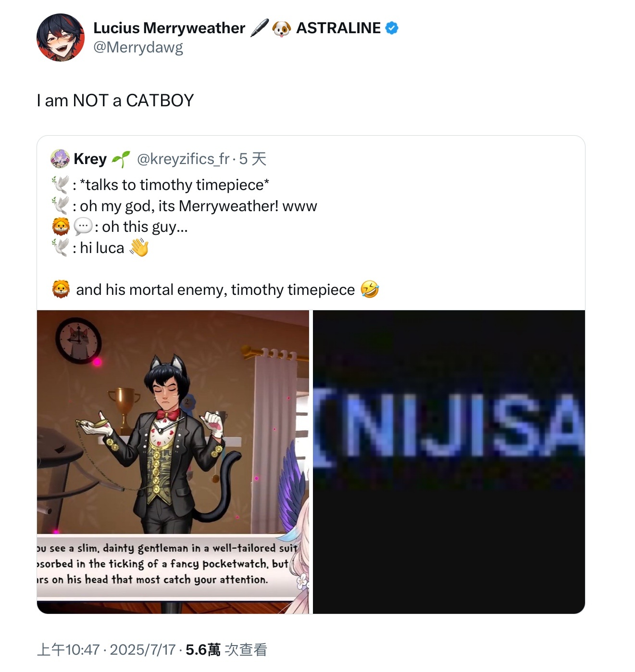Click the seedling emoji next to Krey
The image size is (635, 672).
coord(121,159)
